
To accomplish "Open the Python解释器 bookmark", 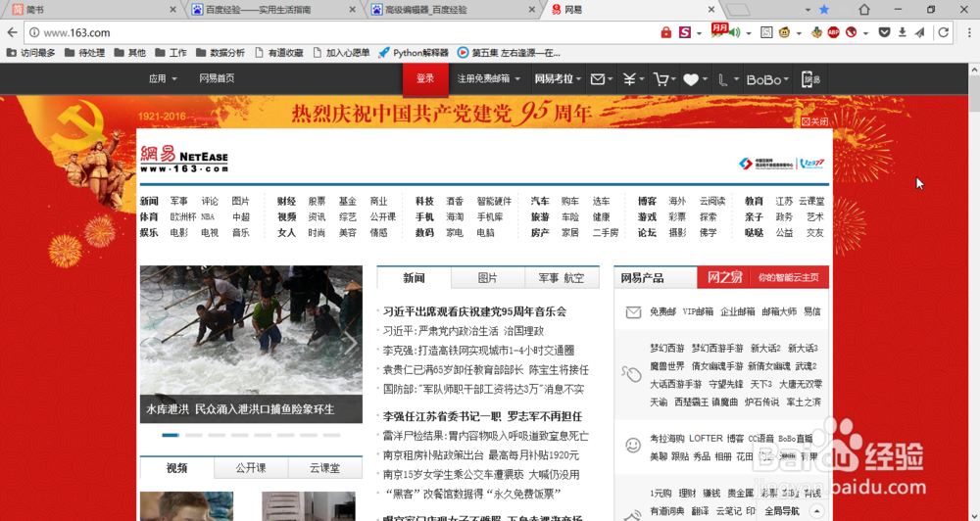I will (414, 53).
